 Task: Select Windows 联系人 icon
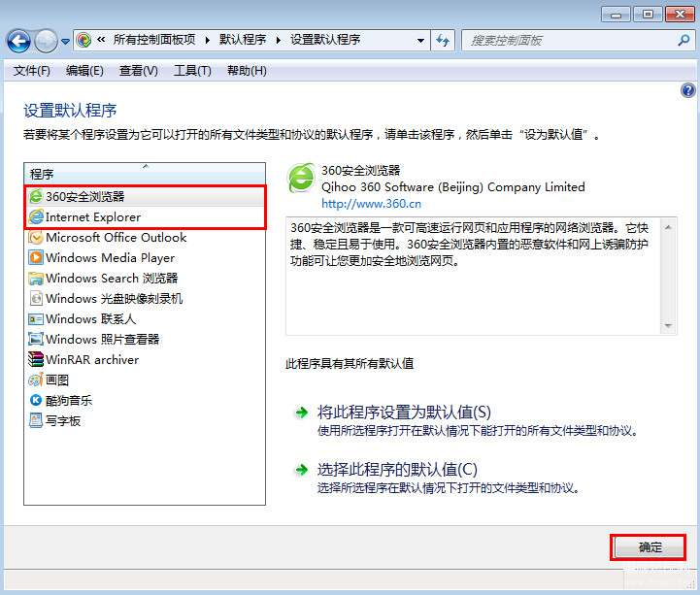(x=36, y=318)
